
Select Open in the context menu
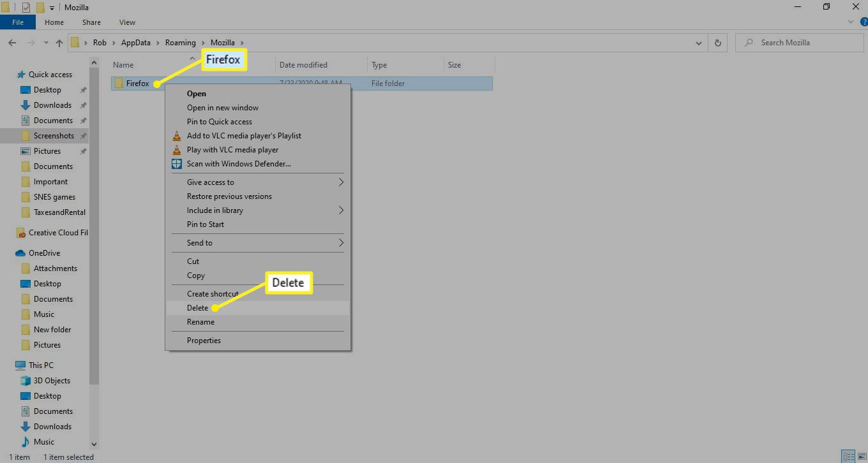(x=258, y=94)
